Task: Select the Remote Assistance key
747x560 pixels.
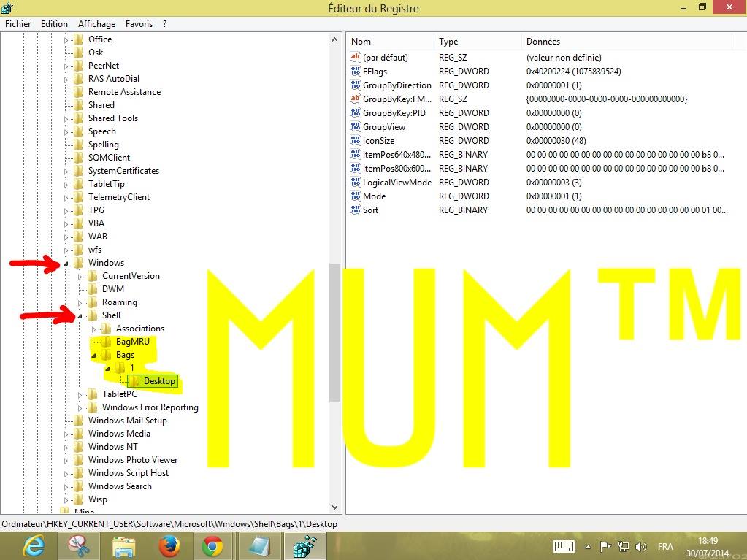Action: (x=124, y=92)
